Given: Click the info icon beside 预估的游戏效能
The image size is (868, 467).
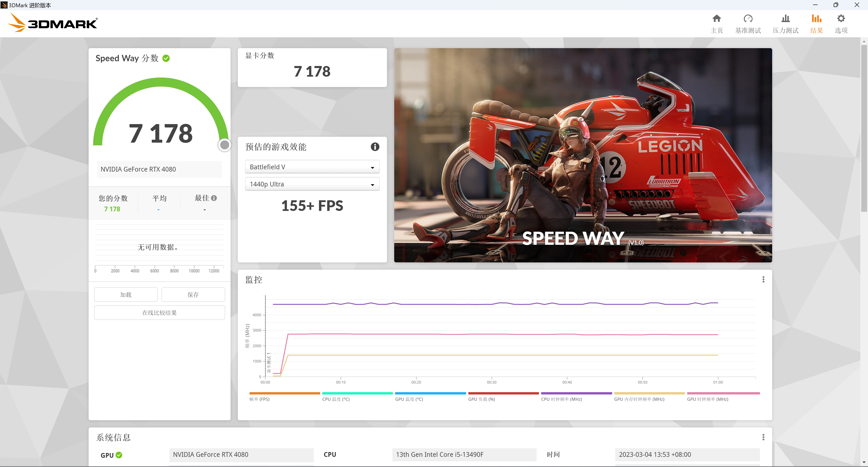Looking at the screenshot, I should (375, 146).
